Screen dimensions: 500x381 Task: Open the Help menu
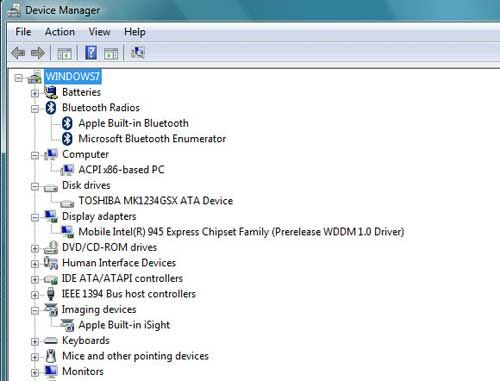pos(135,32)
